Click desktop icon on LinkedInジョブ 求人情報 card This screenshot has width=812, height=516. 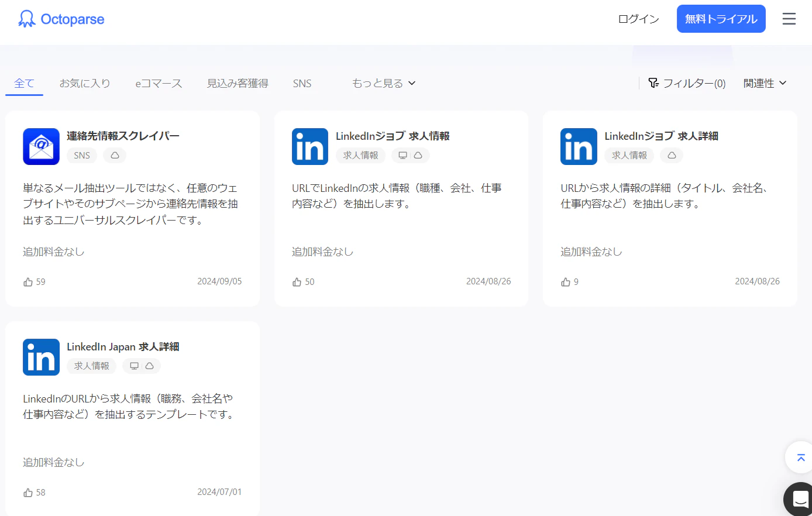pos(403,155)
